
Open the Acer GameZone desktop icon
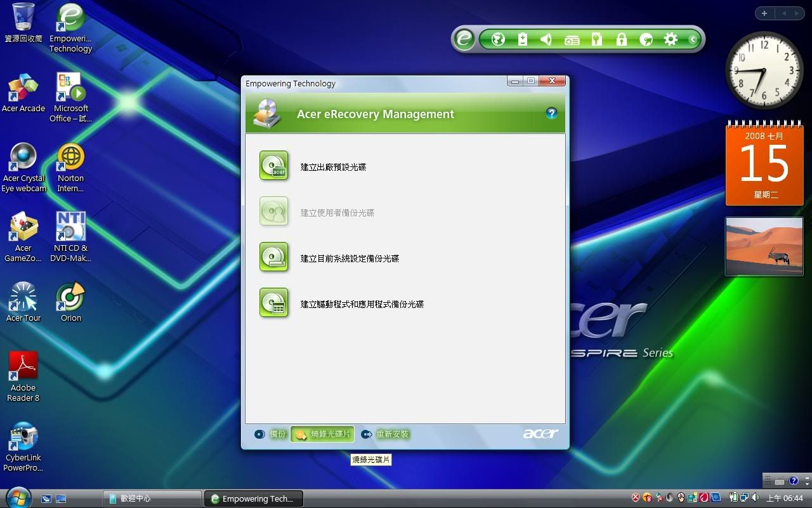(23, 237)
